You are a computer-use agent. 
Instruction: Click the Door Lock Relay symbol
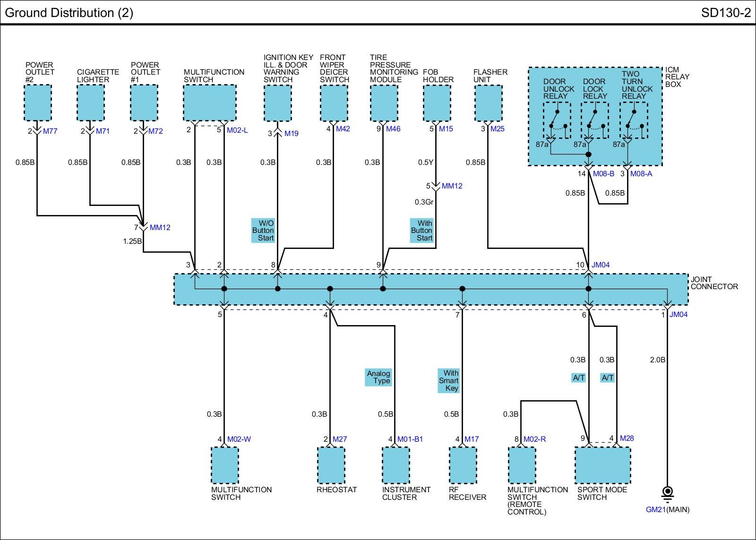(x=594, y=121)
